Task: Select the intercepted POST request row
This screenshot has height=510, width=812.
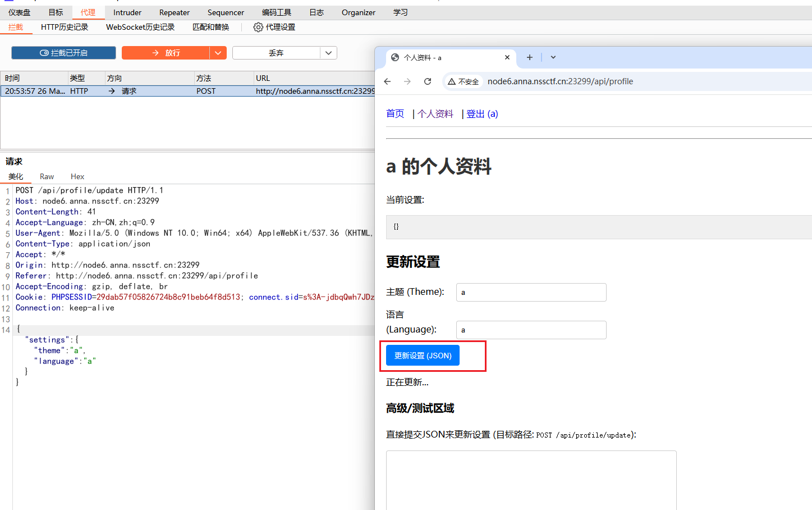Action: 187,91
